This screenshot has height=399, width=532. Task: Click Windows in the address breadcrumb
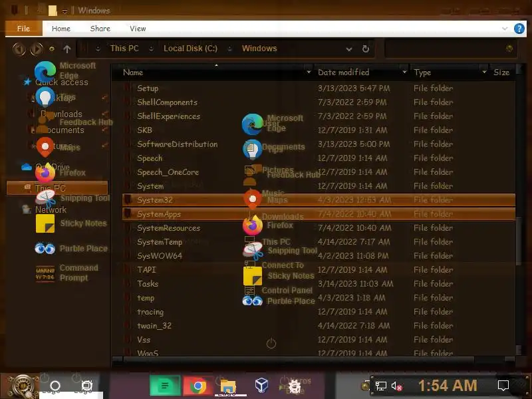pyautogui.click(x=259, y=49)
